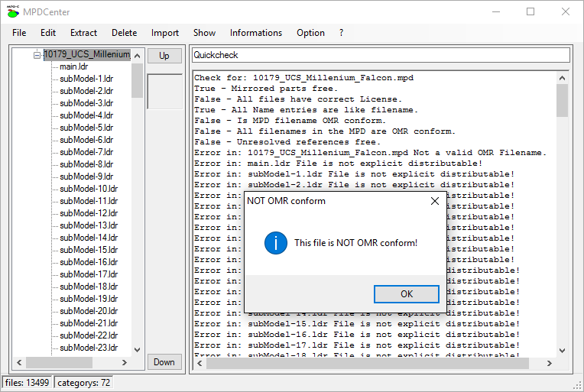Select the 10179_UCS_Millenium root node
The width and height of the screenshot is (584, 392).
click(x=87, y=54)
